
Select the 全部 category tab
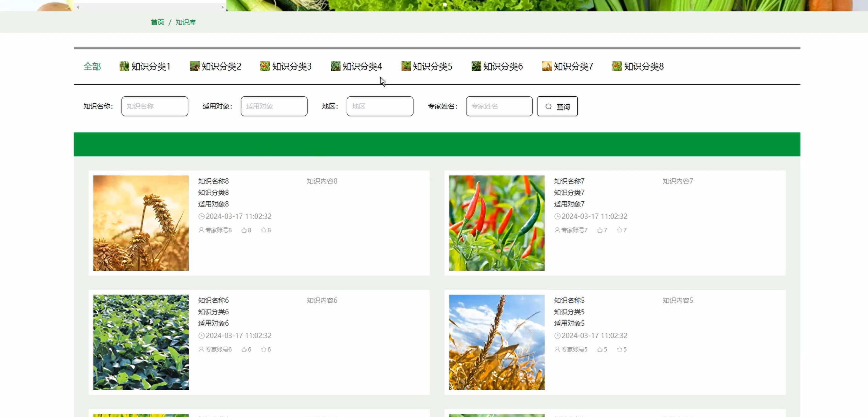92,66
